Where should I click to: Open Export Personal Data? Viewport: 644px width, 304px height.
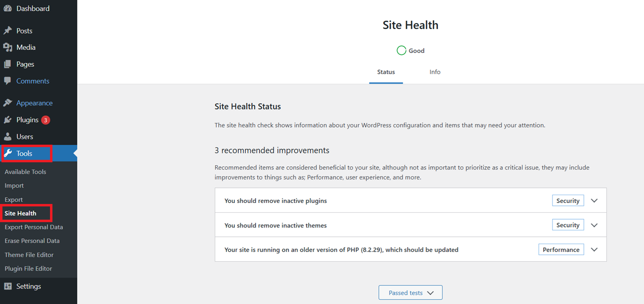click(34, 227)
